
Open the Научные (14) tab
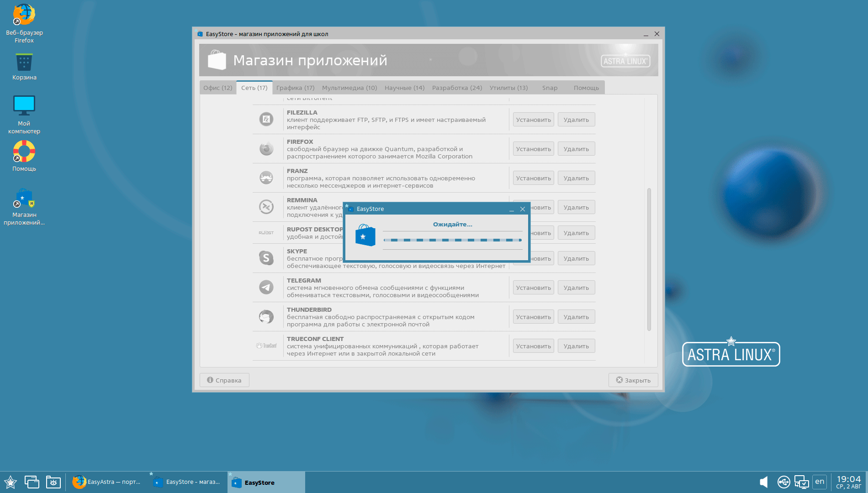(405, 88)
